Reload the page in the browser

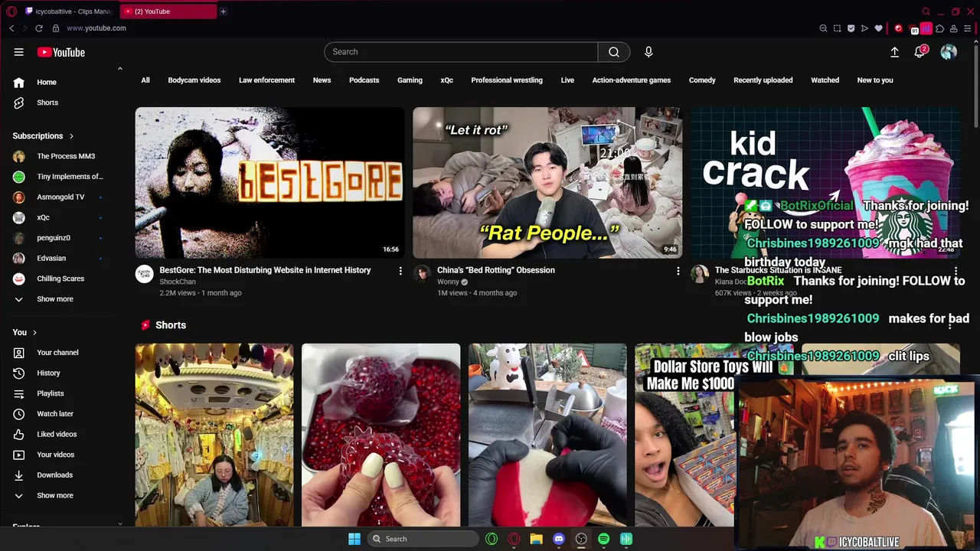pos(39,28)
